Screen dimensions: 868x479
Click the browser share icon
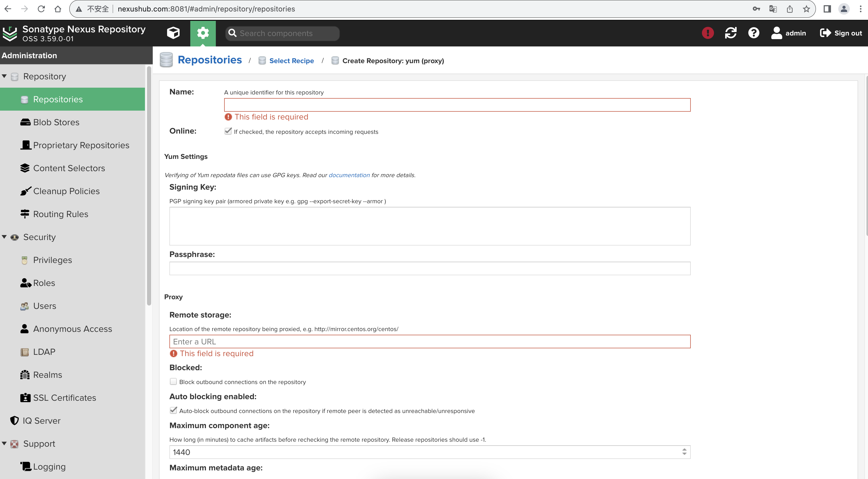(790, 9)
